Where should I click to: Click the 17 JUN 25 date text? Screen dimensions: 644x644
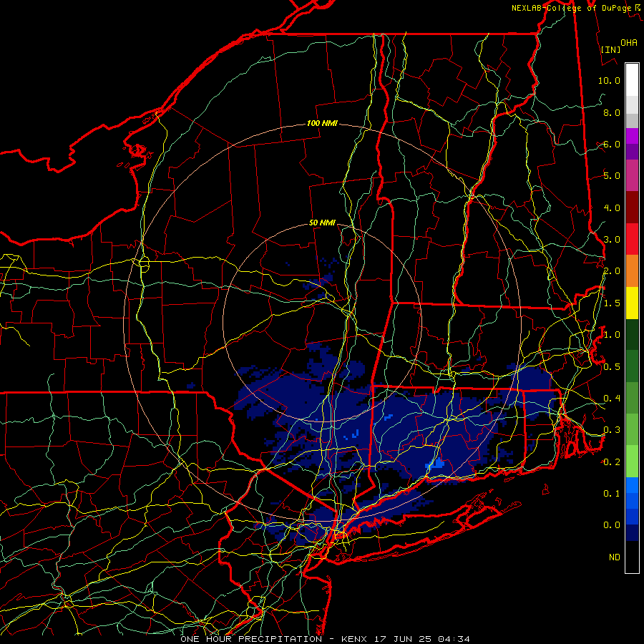tap(403, 639)
